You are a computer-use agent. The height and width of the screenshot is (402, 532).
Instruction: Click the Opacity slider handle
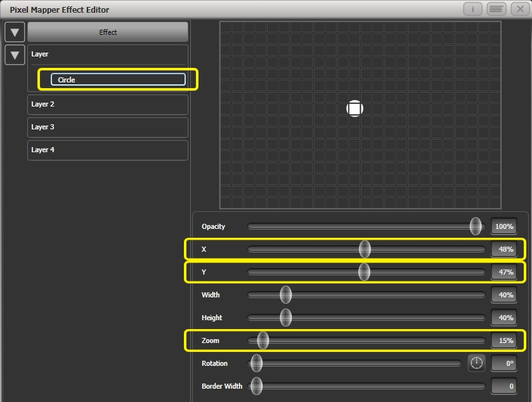tap(476, 226)
